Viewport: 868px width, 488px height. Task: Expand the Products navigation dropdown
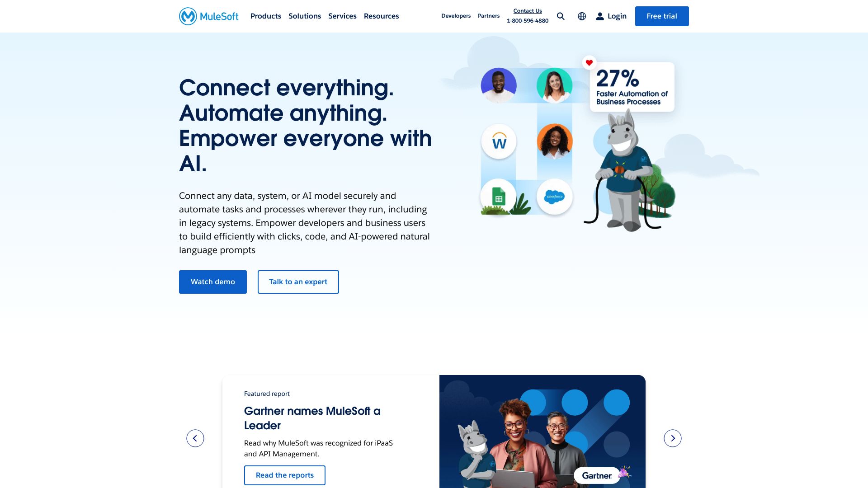tap(266, 16)
